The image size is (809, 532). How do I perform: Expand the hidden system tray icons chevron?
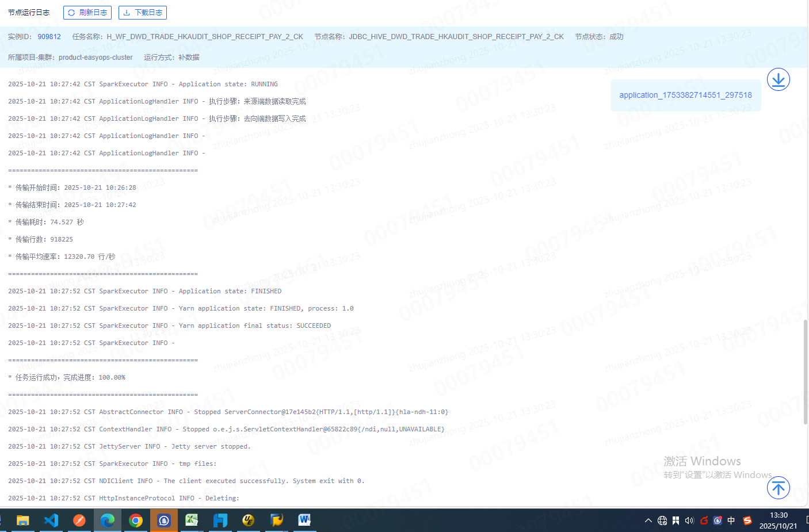click(x=648, y=520)
